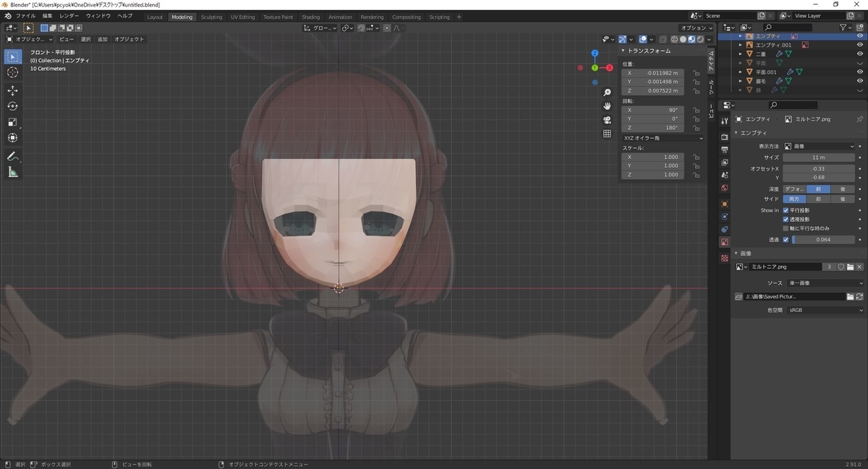Open the オプション dropdown

[x=697, y=28]
